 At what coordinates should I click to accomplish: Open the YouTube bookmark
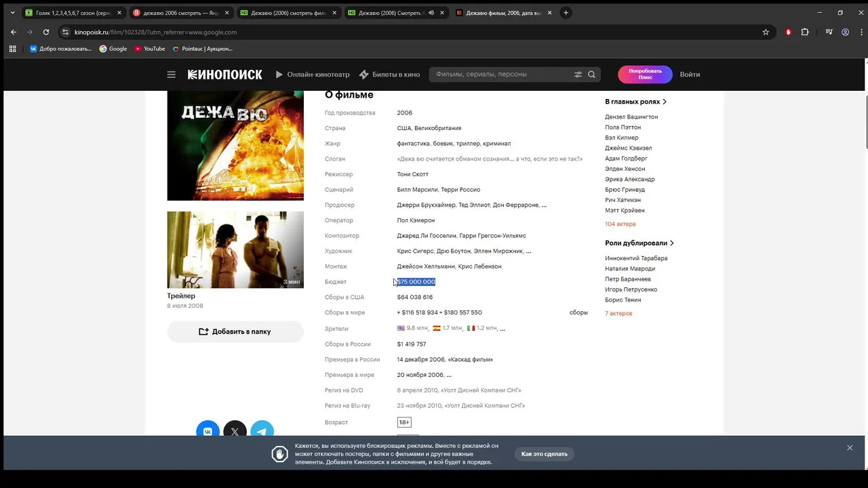(150, 49)
